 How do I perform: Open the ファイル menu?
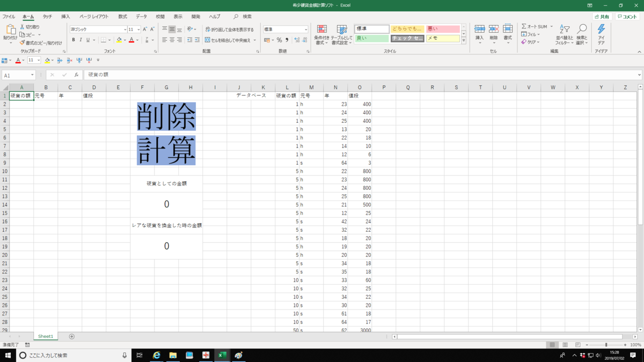(x=10, y=16)
